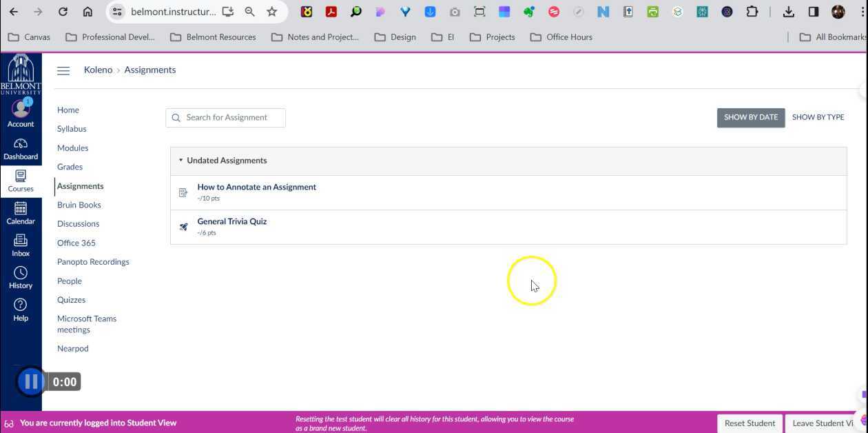The width and height of the screenshot is (868, 433).
Task: Open the General Trivia Quiz assignment
Action: tap(231, 221)
